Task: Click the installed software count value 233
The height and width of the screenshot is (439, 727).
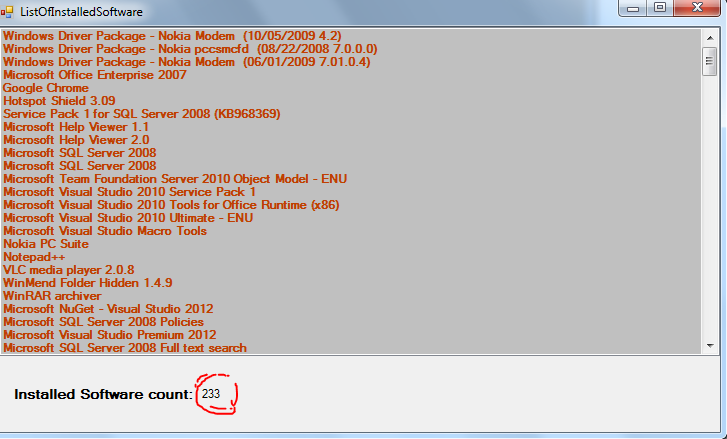Action: click(211, 394)
